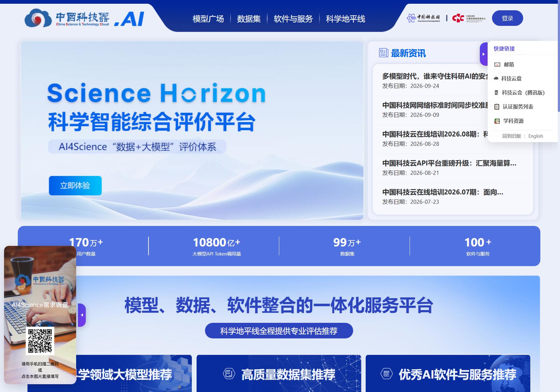
Task: Click the China Science & Technology Cloud logo
Action: coord(84,18)
